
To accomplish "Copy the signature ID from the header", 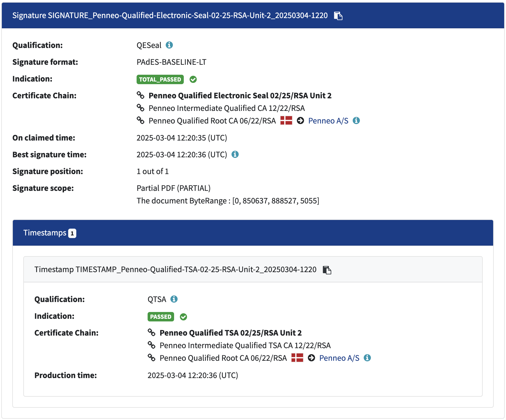I will coord(338,16).
